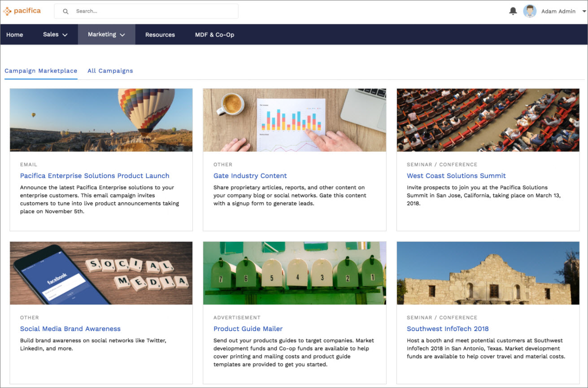The width and height of the screenshot is (588, 388).
Task: Switch to the All Campaigns tab
Action: 110,71
